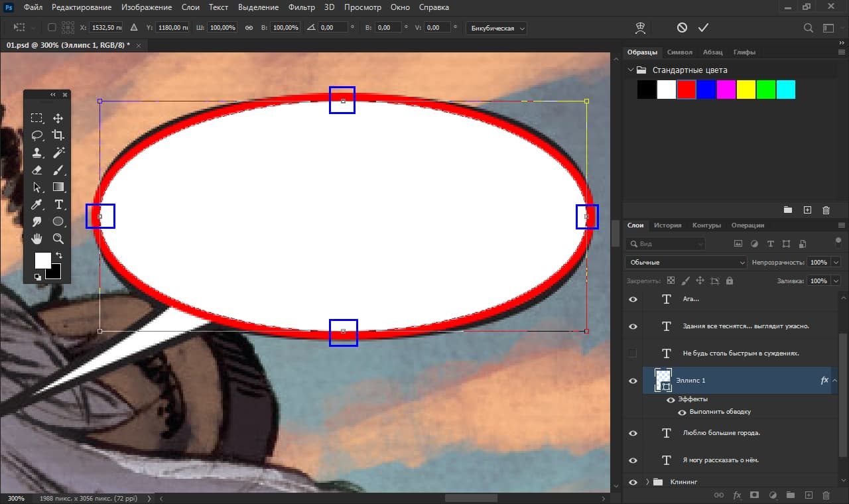Viewport: 849px width, 504px height.
Task: Select the Ellipse shape tool
Action: 58,221
